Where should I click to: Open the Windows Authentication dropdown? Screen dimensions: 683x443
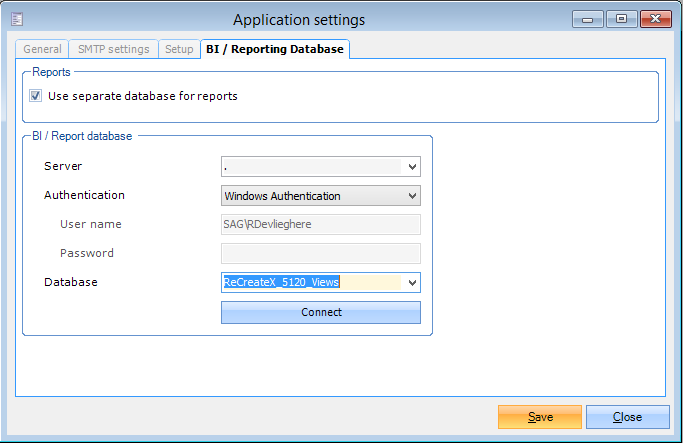point(320,196)
